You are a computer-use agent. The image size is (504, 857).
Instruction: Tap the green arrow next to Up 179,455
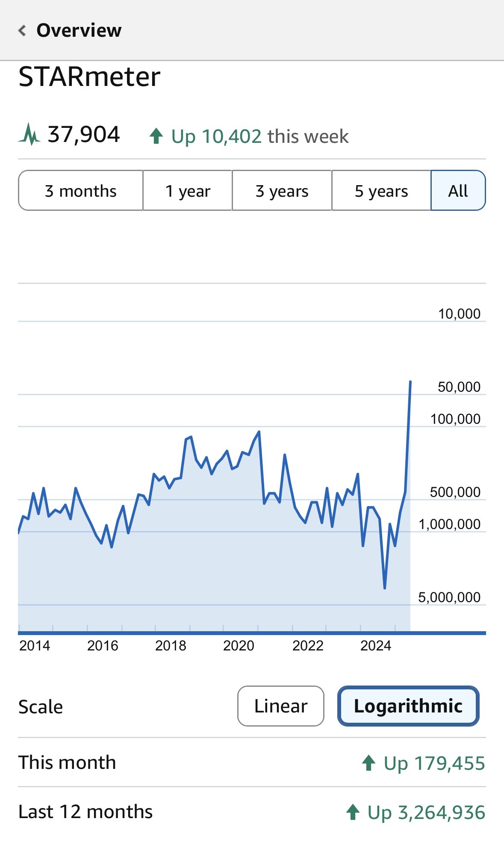368,763
